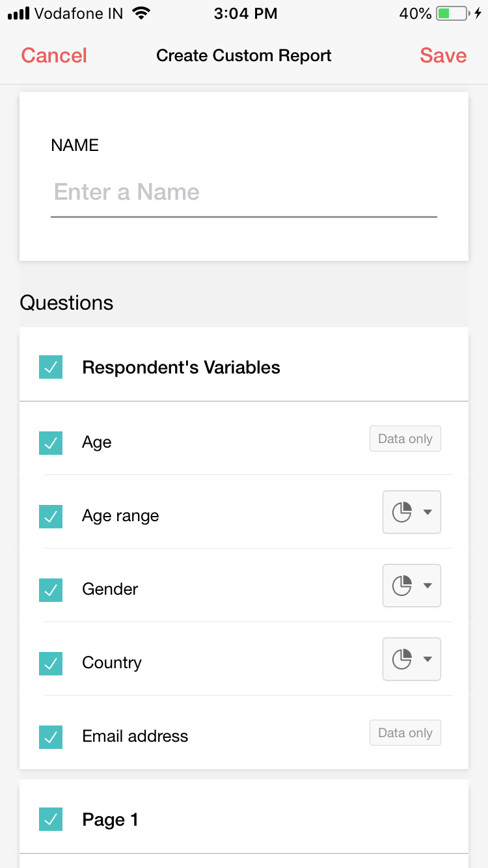Screen dimensions: 488x868
Task: Toggle the Page 1 checkbox
Action: click(51, 819)
